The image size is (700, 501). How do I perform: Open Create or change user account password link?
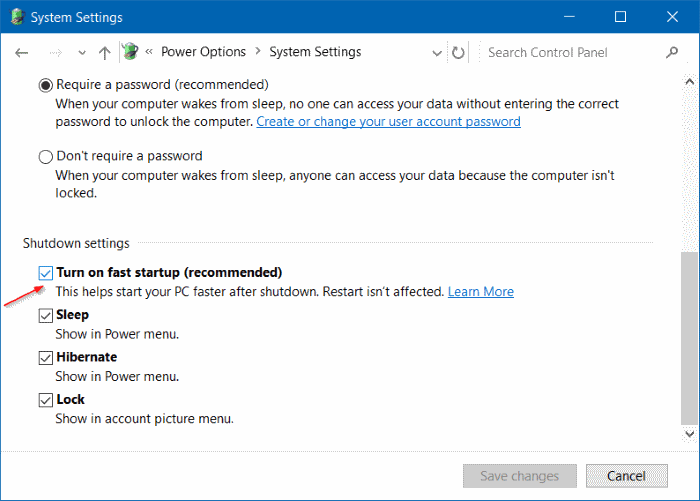388,121
